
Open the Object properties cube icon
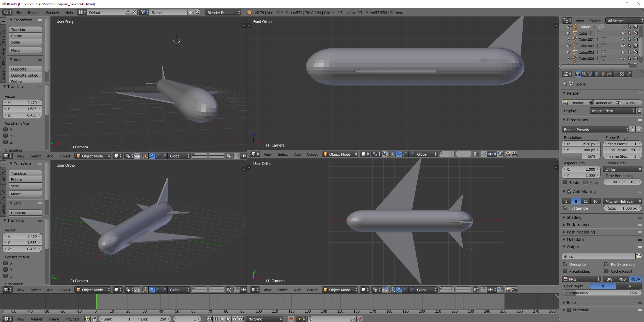pyautogui.click(x=603, y=74)
